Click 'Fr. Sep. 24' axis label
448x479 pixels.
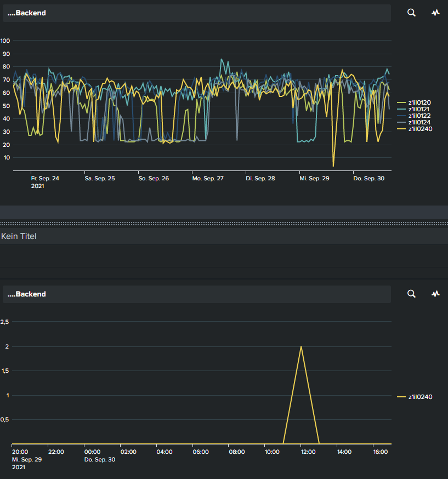tap(45, 179)
